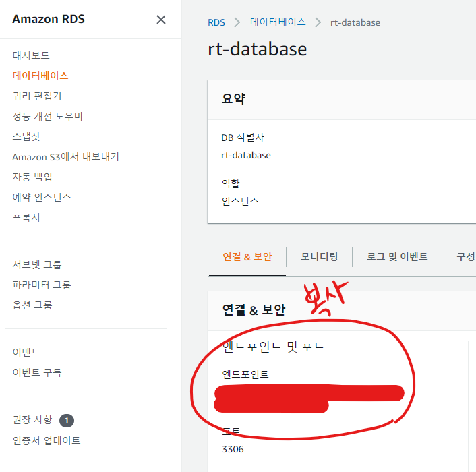Viewport: 476px width, 472px height.
Task: Click the DB 식별자 label
Action: [x=243, y=138]
